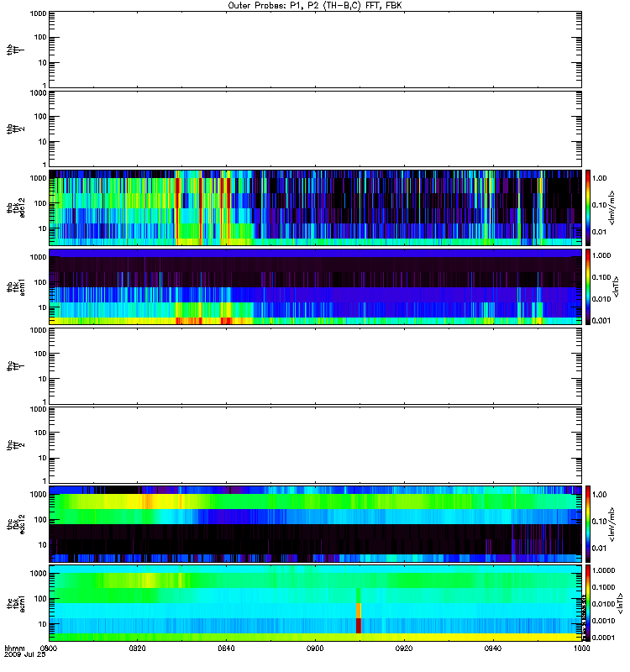This screenshot has width=630, height=672.
Task: Select the empty thb fff 2 plot panel
Action: [316, 129]
